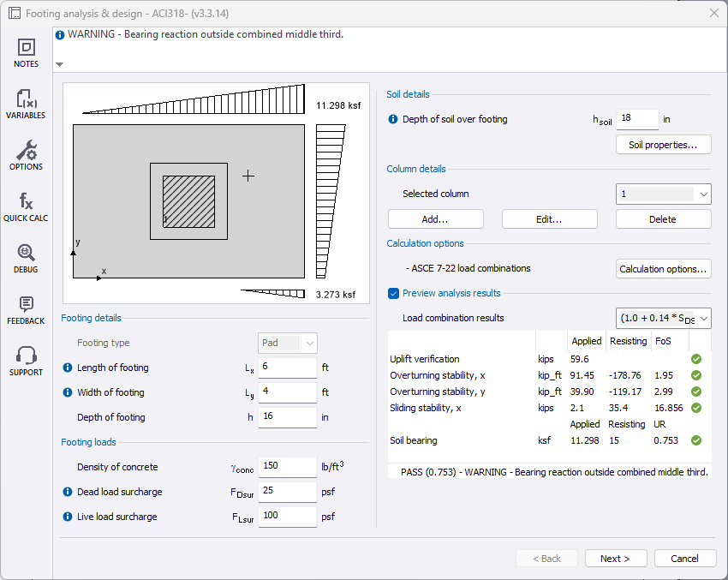Open the Notes sidebar panel
The width and height of the screenshot is (728, 580).
point(26,52)
